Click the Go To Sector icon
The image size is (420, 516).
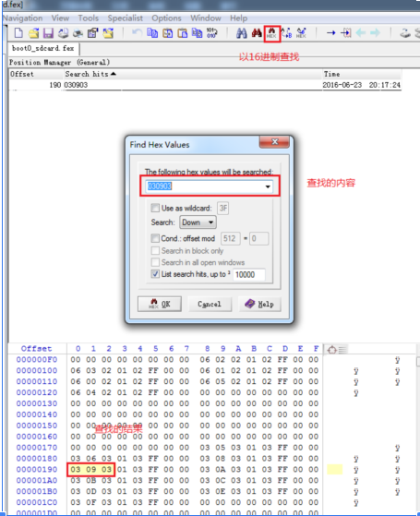[x=346, y=33]
